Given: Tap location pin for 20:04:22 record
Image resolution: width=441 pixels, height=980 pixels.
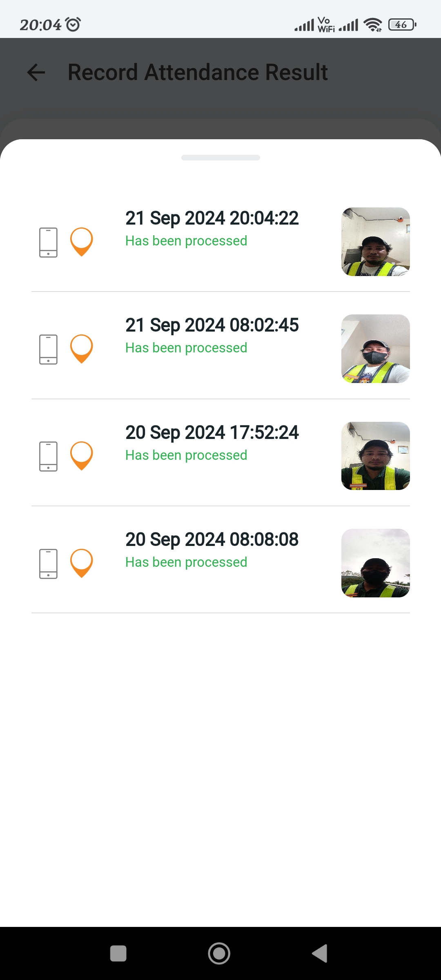Looking at the screenshot, I should (82, 241).
